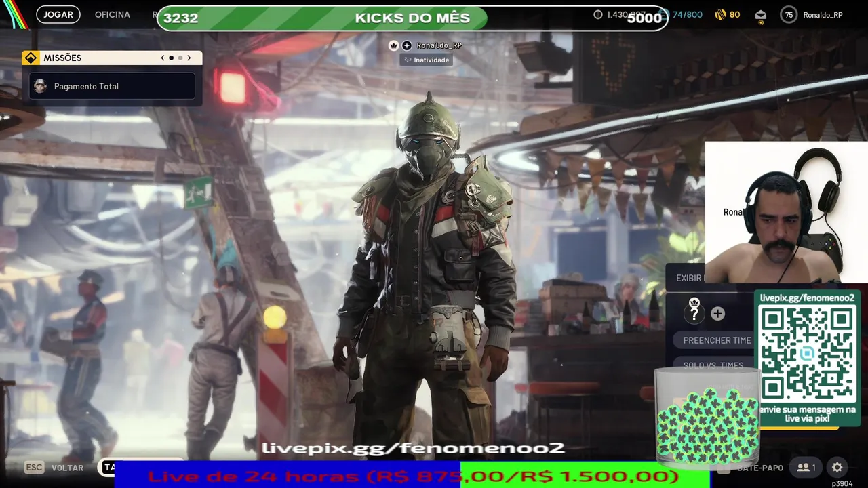Click the Missões yellow diamond icon
Screen dimensions: 868x488
tap(31, 58)
